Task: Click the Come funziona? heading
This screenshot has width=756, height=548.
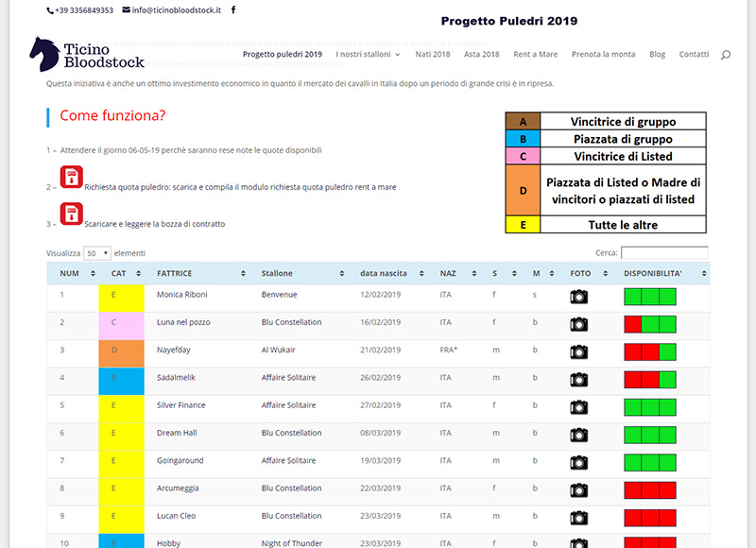Action: click(112, 115)
